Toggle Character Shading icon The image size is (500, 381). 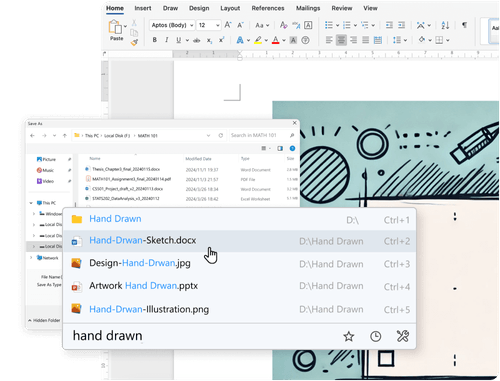[293, 40]
